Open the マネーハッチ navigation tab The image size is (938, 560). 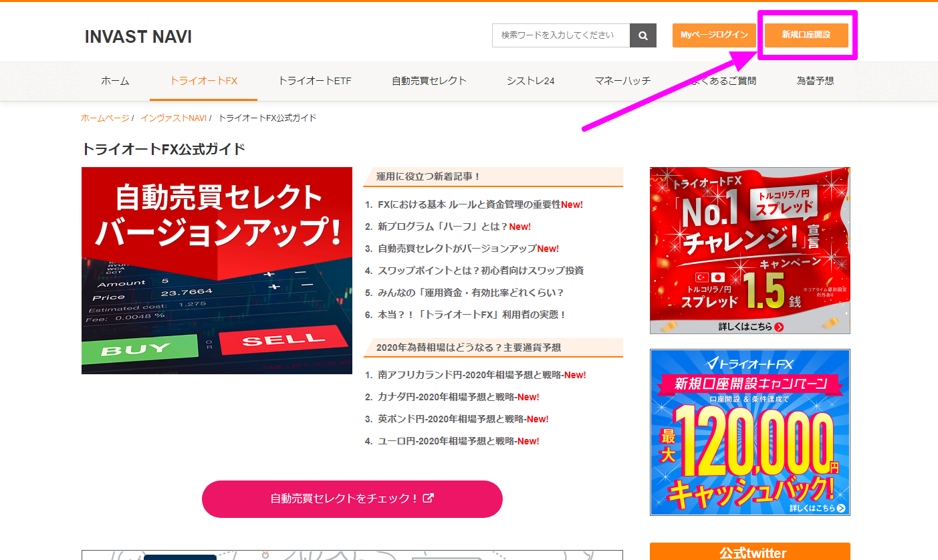(622, 81)
